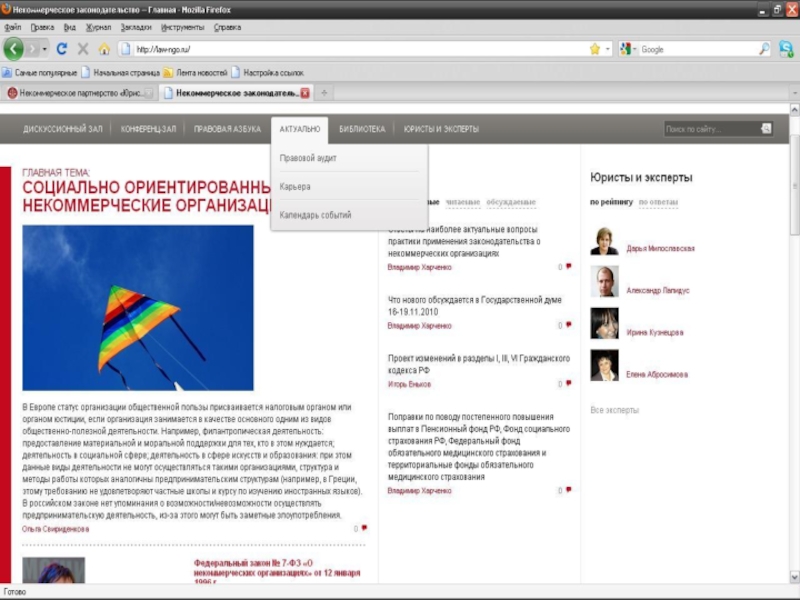The height and width of the screenshot is (600, 800).
Task: Open Федеральный закон № 7-ФЗ link
Action: pos(277,572)
